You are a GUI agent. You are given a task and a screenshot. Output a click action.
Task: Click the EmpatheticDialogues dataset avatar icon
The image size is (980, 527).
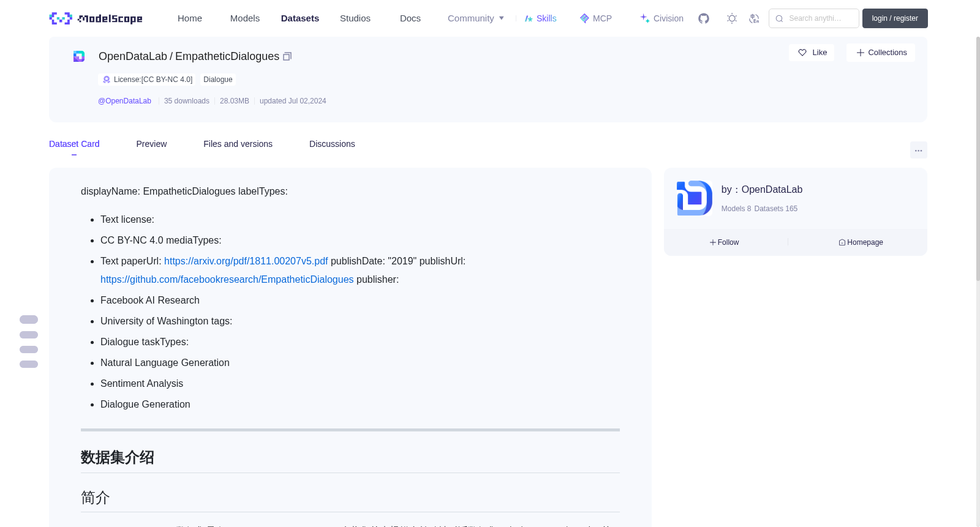point(79,56)
